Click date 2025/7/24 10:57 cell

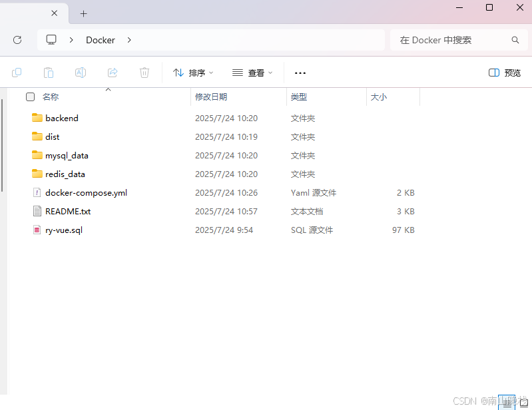coord(226,211)
